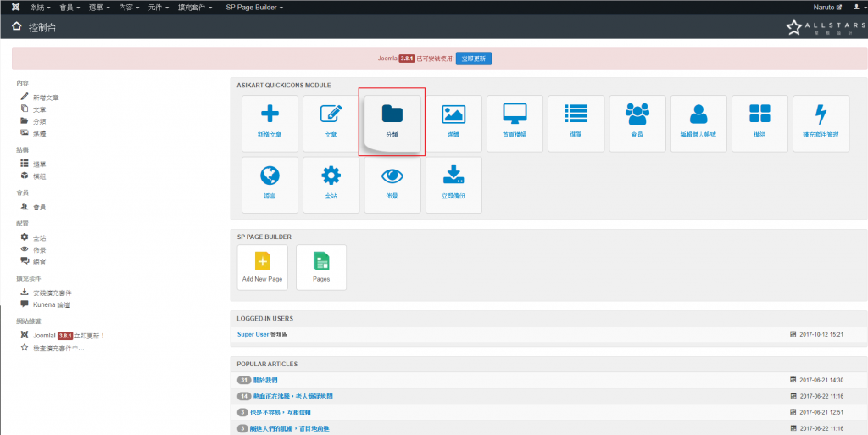The width and height of the screenshot is (868, 435).
Task: Open the SP Page Builder menu
Action: tap(254, 7)
